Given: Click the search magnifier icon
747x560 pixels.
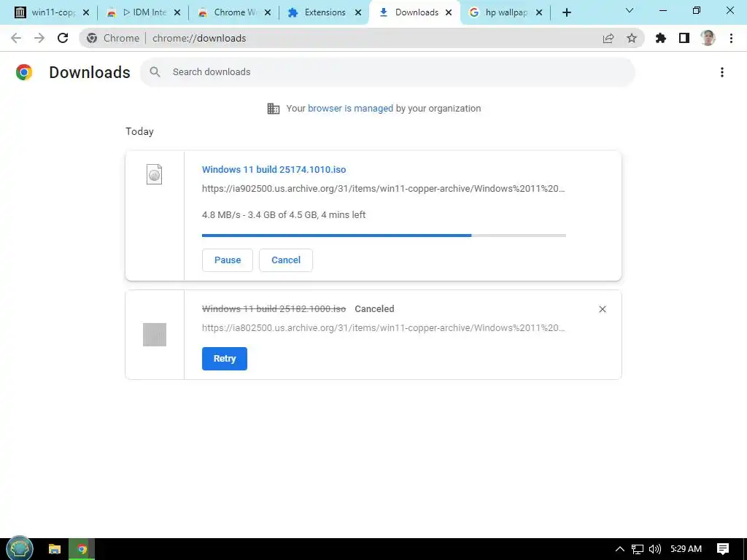Looking at the screenshot, I should [155, 72].
